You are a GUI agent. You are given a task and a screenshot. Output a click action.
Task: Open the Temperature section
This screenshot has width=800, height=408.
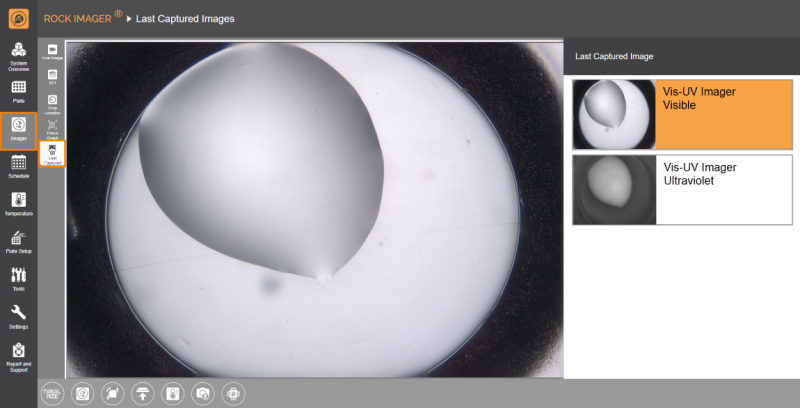pyautogui.click(x=18, y=203)
